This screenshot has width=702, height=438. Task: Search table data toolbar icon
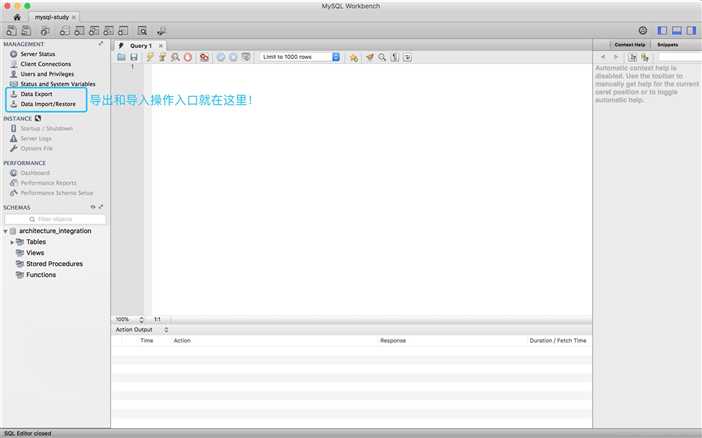point(142,31)
